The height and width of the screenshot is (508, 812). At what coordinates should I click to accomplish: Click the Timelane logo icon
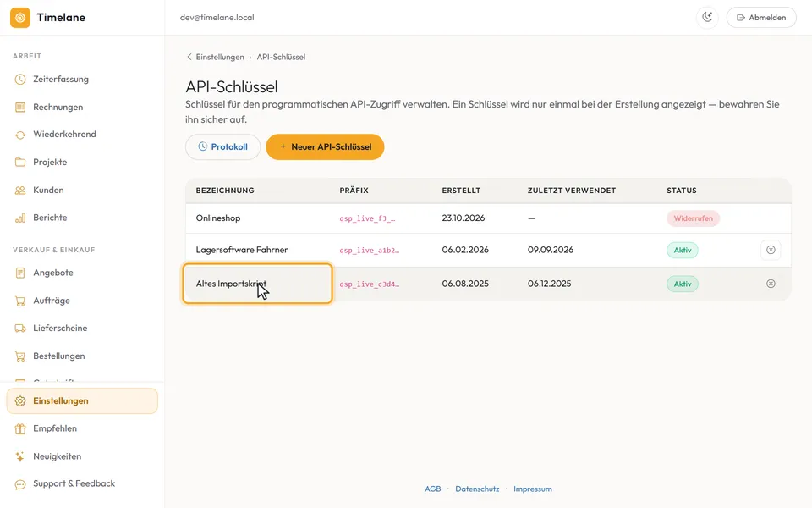pos(20,18)
